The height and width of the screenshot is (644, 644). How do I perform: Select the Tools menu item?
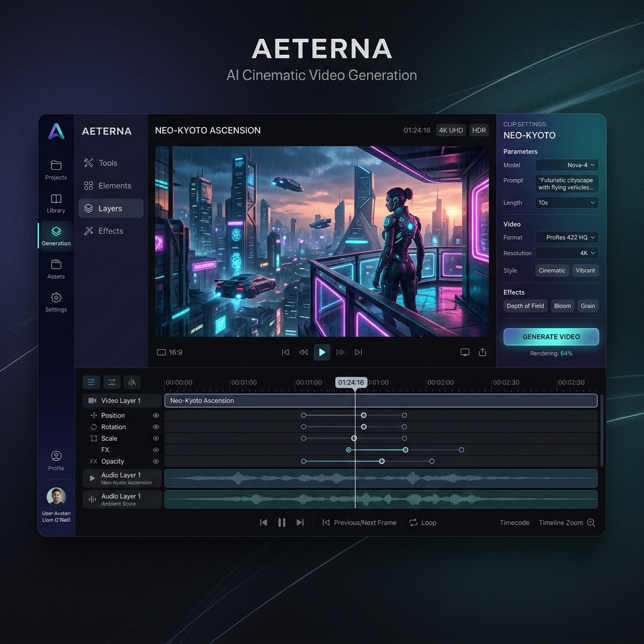click(111, 163)
